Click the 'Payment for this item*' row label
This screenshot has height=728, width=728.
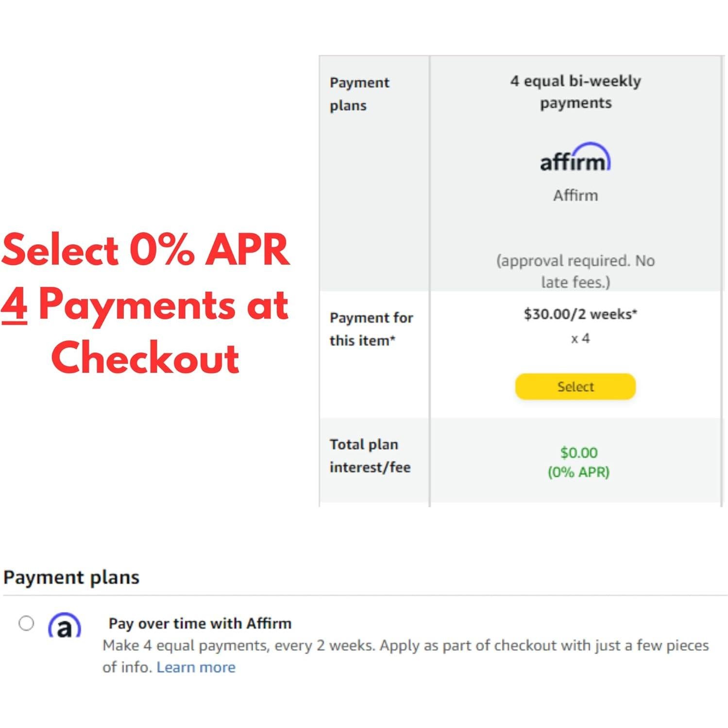[371, 329]
